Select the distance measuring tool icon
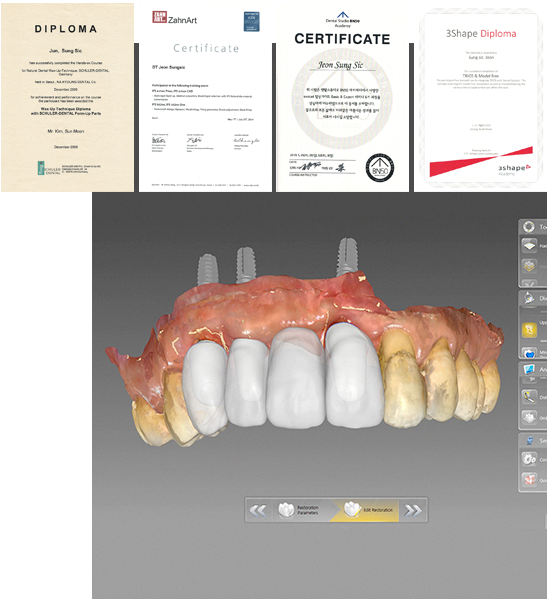The image size is (547, 599). pos(529,397)
